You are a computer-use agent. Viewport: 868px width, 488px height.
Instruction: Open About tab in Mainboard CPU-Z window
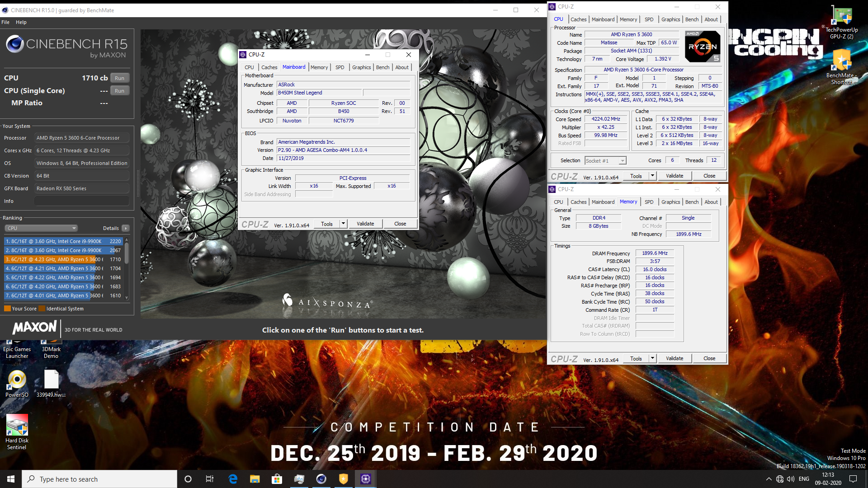tap(402, 67)
